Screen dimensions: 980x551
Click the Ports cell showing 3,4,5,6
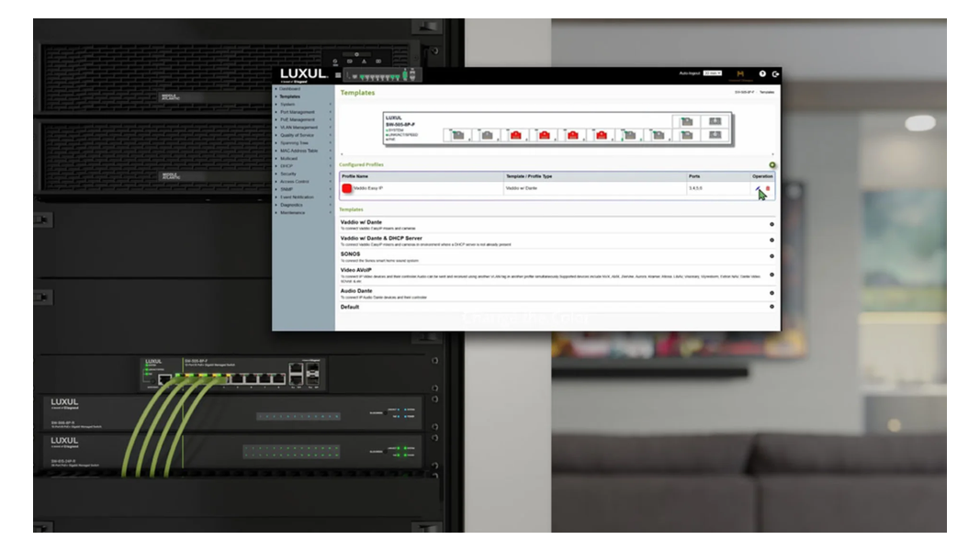coord(695,189)
